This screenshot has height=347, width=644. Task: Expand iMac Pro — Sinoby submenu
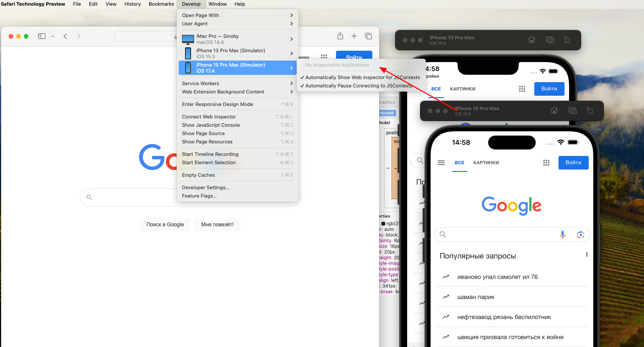click(x=238, y=39)
